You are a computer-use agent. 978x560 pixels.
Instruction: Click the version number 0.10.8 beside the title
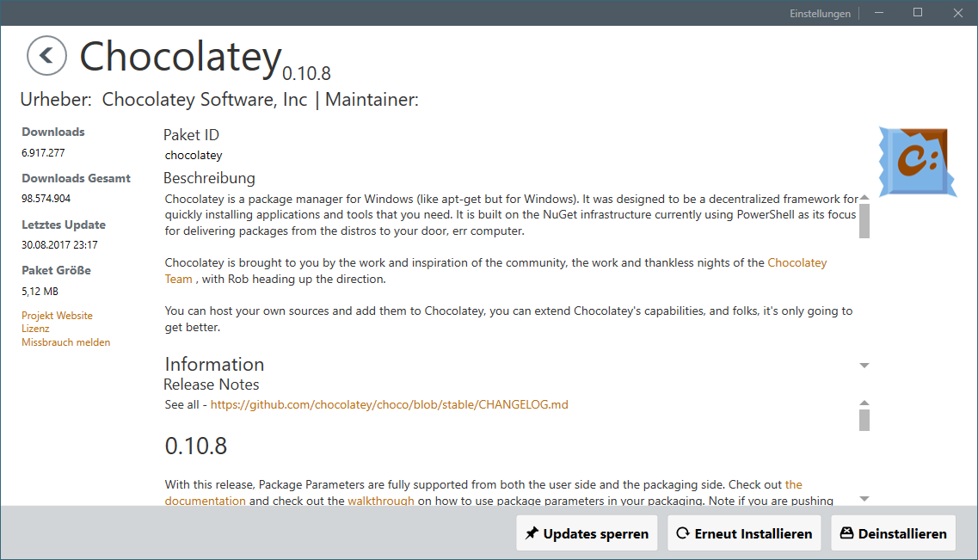[x=306, y=74]
